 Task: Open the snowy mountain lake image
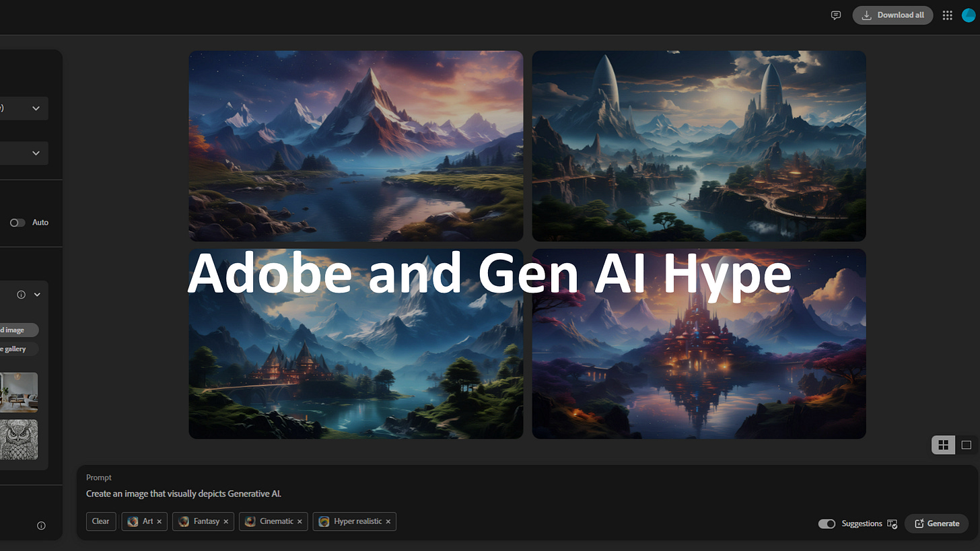tap(355, 146)
